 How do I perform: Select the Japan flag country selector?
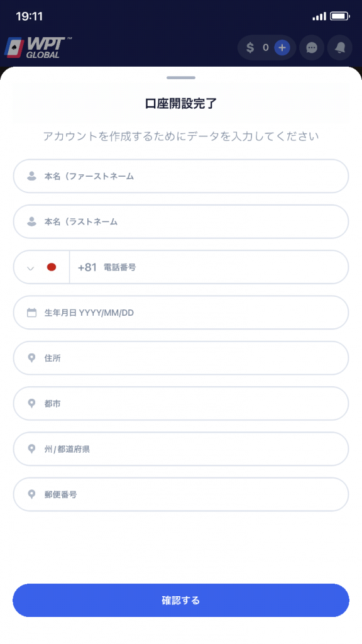[52, 267]
